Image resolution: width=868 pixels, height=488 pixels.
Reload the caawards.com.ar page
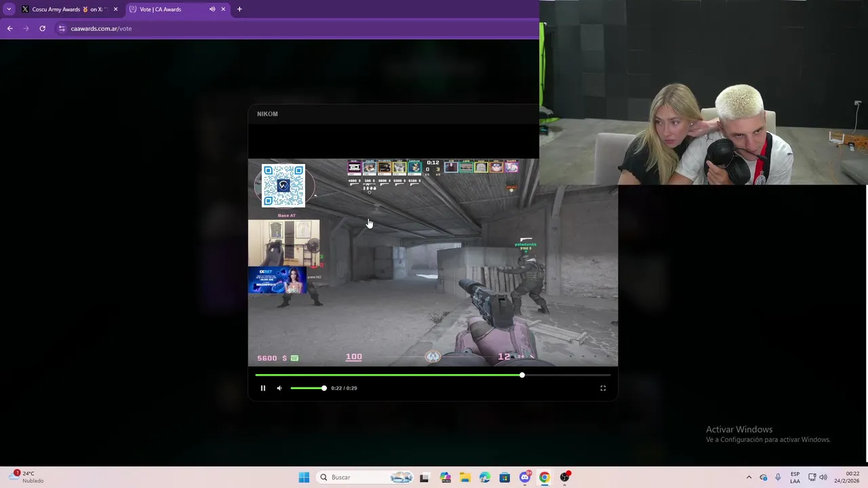pos(42,28)
